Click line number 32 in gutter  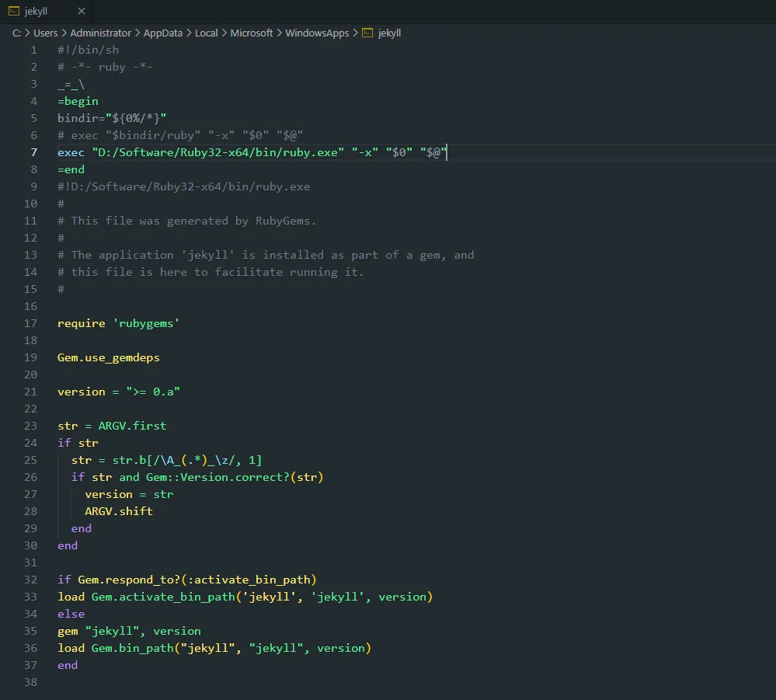31,580
